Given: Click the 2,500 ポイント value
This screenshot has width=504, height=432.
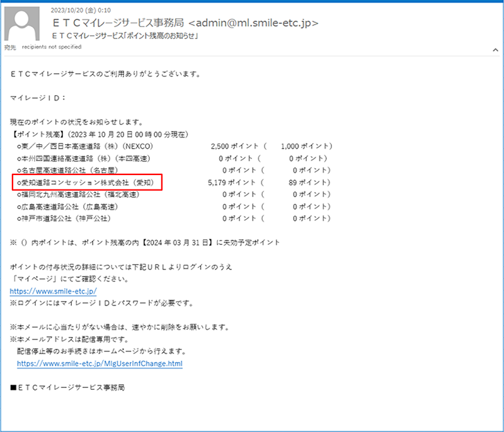Looking at the screenshot, I should point(234,147).
